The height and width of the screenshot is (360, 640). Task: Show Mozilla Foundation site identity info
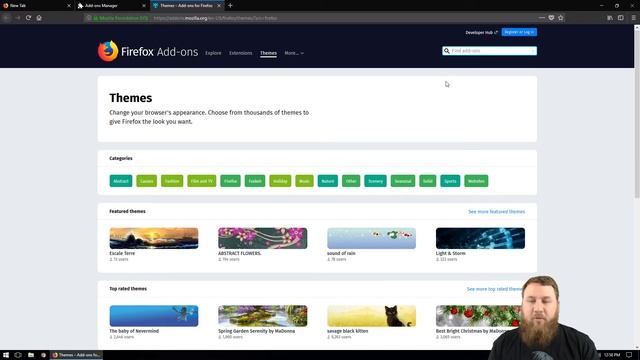[x=118, y=18]
